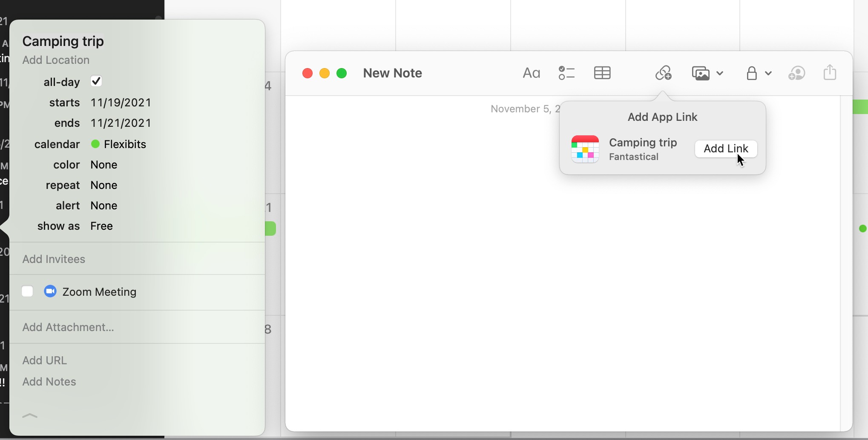Click Add Invitees field
868x440 pixels.
coord(54,259)
